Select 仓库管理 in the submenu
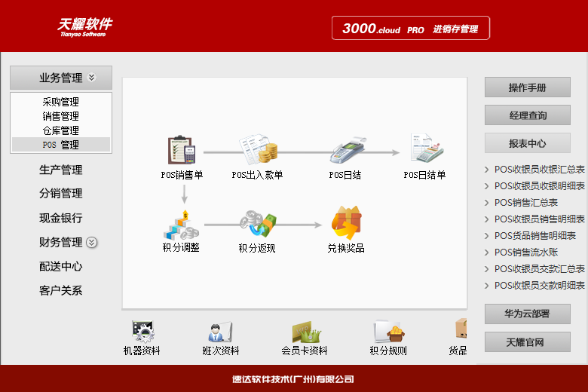588x392 pixels. click(x=61, y=130)
